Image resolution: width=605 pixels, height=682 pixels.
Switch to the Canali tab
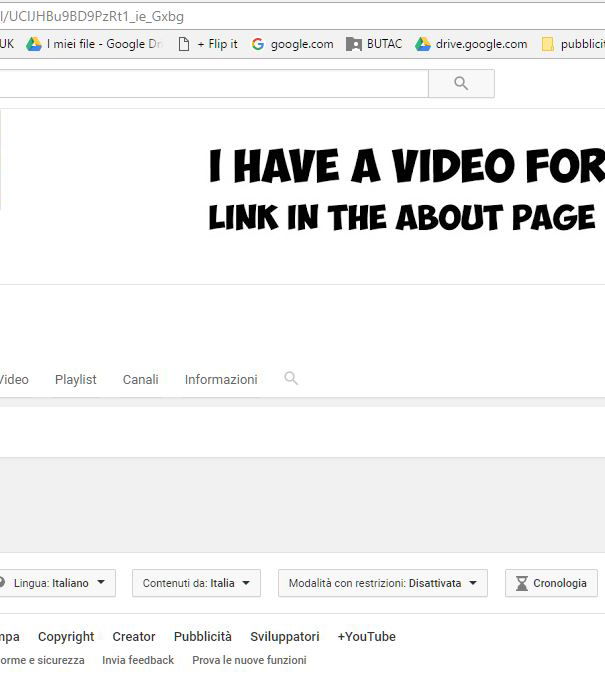[x=140, y=380]
